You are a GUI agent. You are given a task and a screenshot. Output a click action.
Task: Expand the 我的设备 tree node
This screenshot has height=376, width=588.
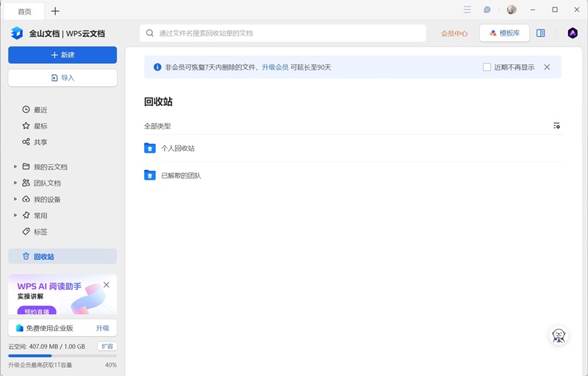point(15,199)
